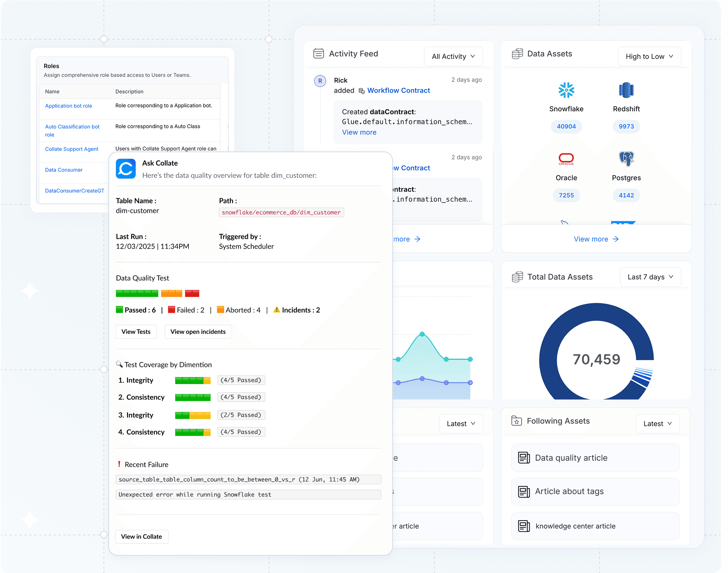Click the Oracle data asset icon
The height and width of the screenshot is (573, 728).
click(x=566, y=159)
